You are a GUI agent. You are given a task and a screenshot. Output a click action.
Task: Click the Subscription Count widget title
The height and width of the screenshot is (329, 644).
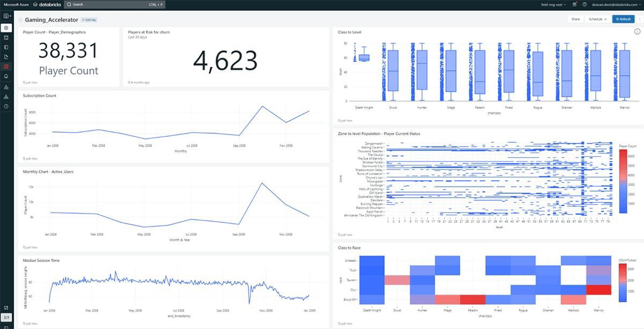(x=40, y=96)
